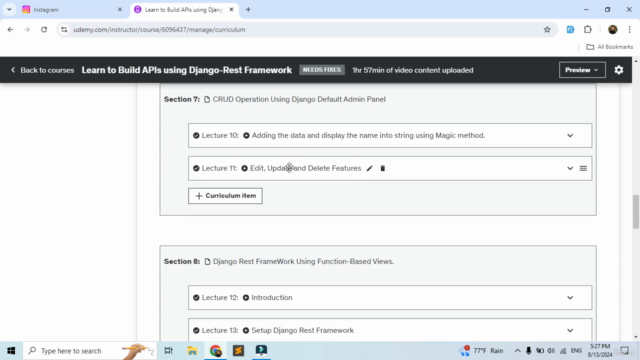Click the Section 8 document icon
The height and width of the screenshot is (360, 640).
point(207,261)
